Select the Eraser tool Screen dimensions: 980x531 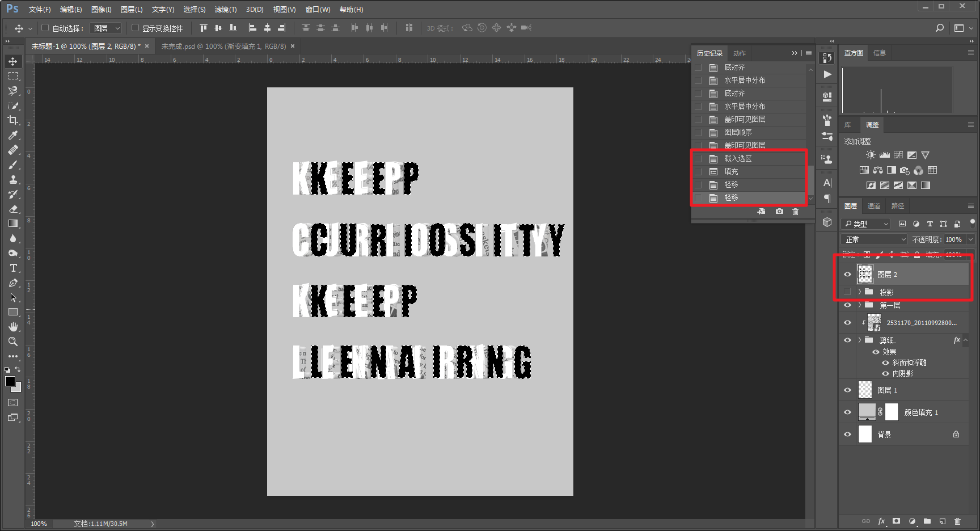[13, 209]
